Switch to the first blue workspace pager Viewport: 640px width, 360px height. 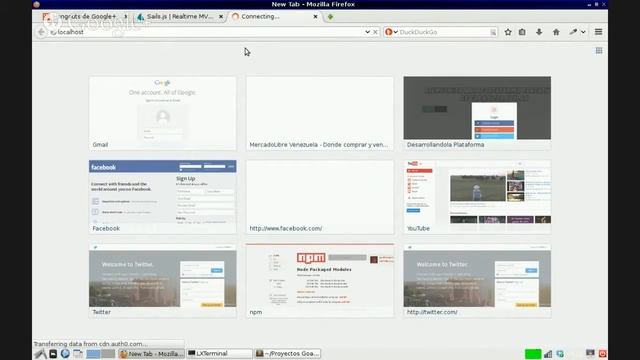tap(93, 353)
